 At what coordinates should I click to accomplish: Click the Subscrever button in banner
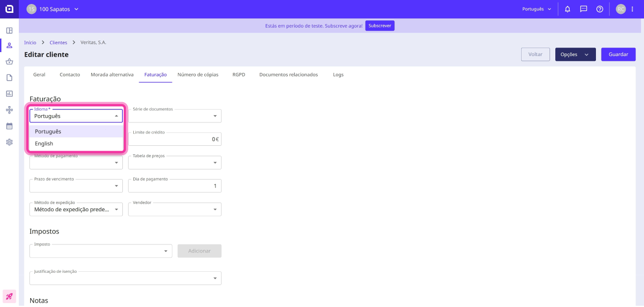pyautogui.click(x=380, y=26)
